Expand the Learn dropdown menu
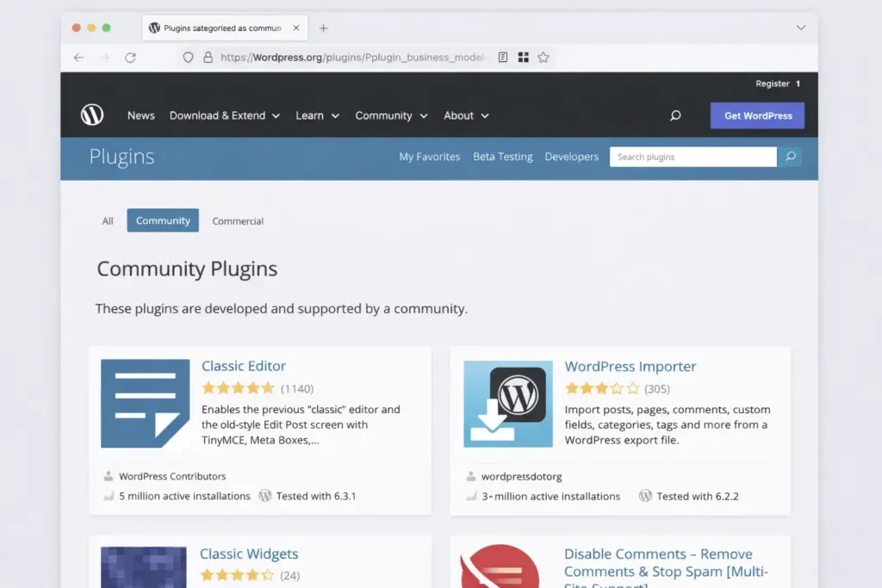Screen dimensions: 882x588 tap(317, 115)
